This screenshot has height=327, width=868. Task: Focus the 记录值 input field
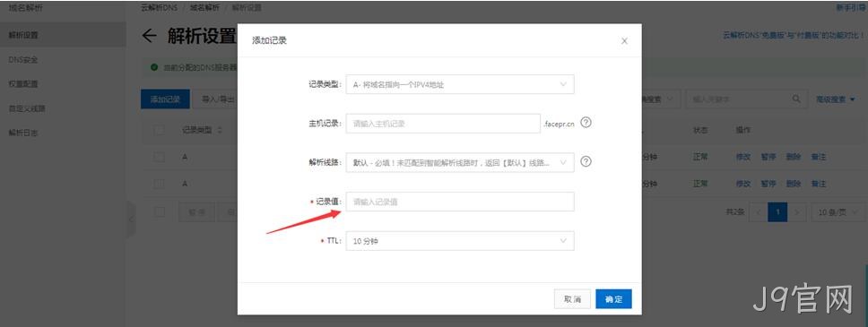pos(460,202)
